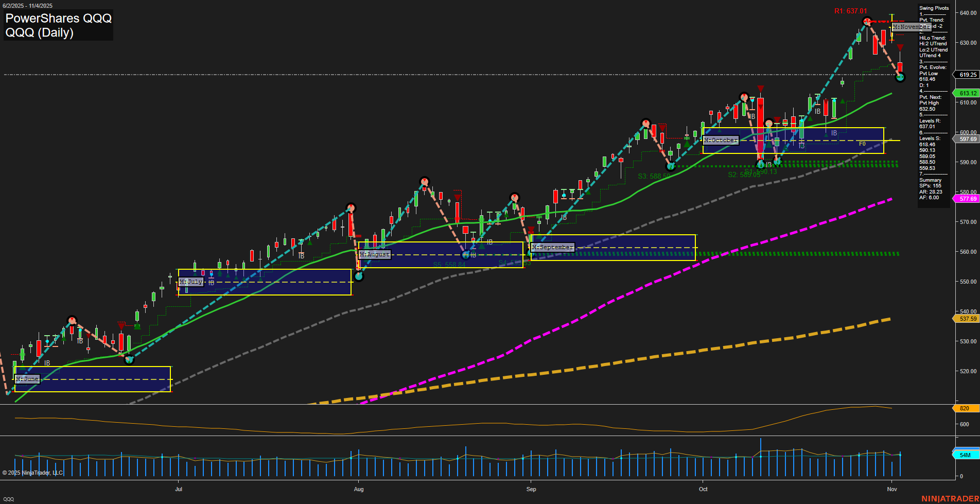980x504 pixels.
Task: Select the orange 537.59 price marker
Action: coord(967,319)
